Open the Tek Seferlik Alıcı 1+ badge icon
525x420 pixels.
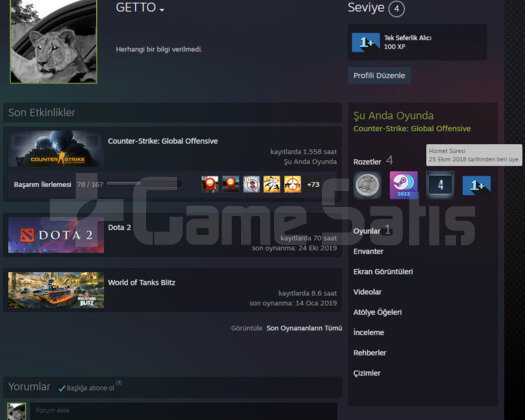(366, 42)
